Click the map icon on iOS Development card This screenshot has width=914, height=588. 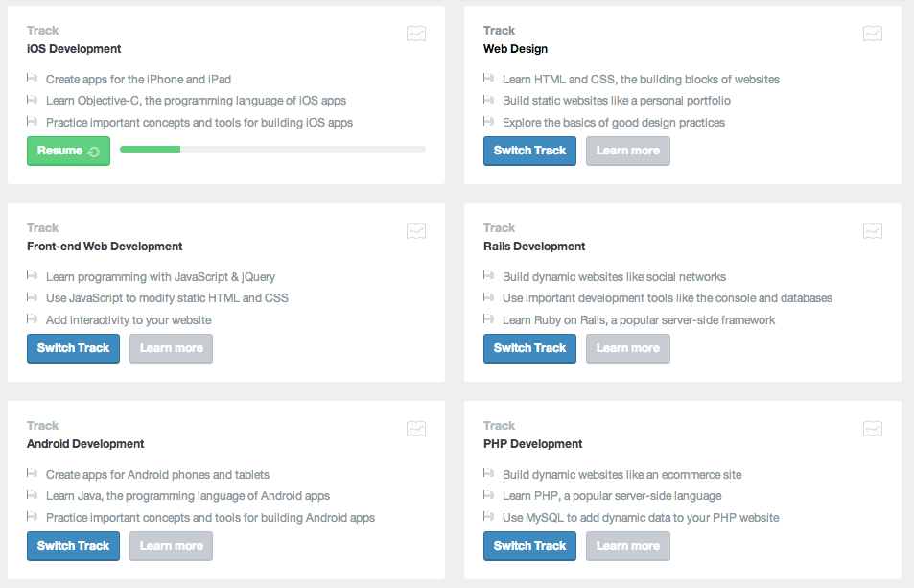pos(416,34)
